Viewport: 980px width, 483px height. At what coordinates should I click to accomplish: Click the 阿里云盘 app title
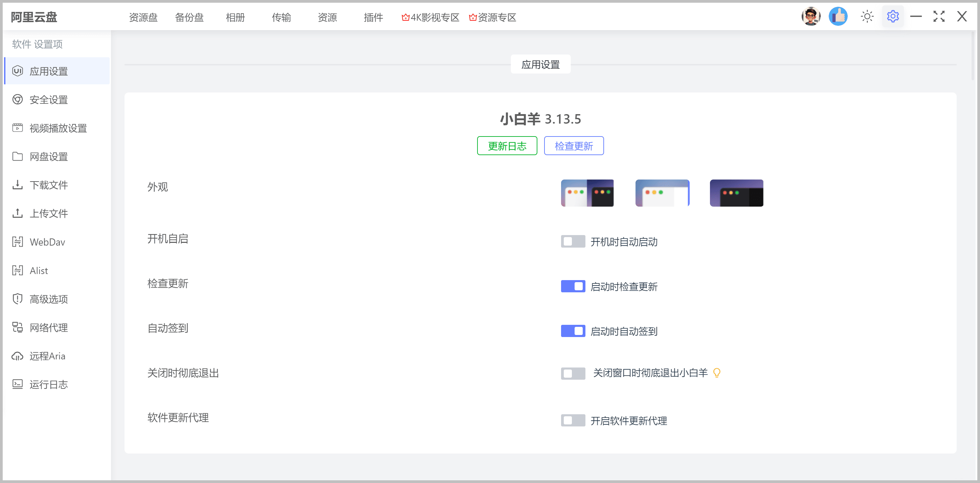coord(34,17)
